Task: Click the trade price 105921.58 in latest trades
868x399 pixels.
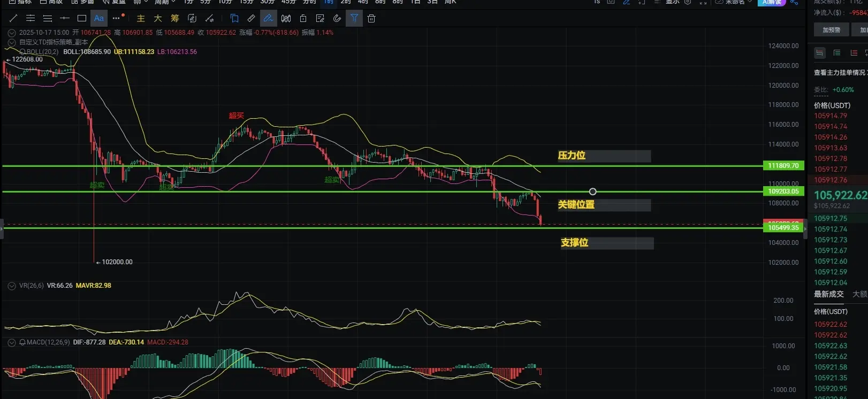Action: coord(831,367)
